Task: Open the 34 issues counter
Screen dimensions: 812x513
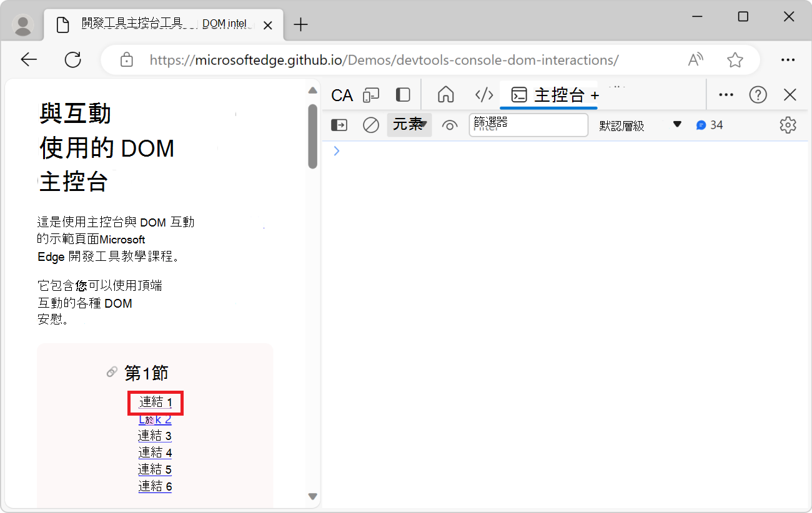Action: click(x=710, y=125)
